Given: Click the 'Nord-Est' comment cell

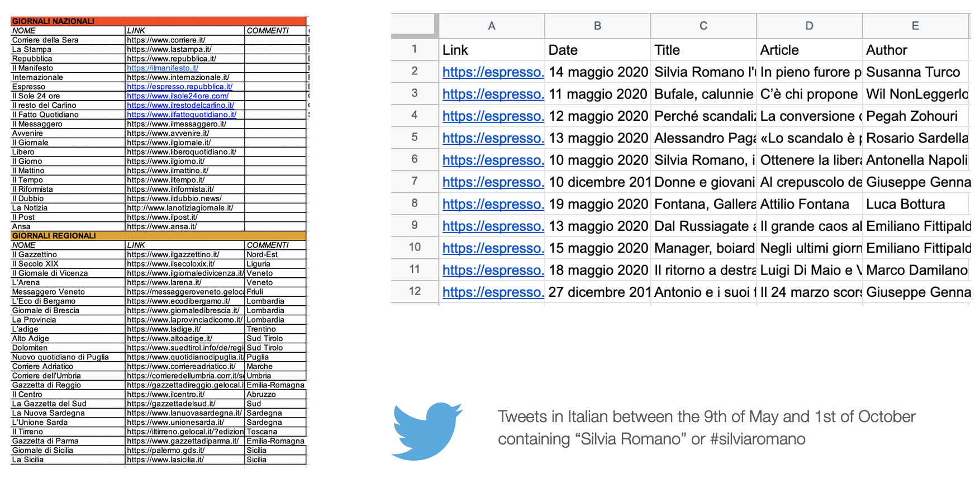Looking at the screenshot, I should pos(275,254).
